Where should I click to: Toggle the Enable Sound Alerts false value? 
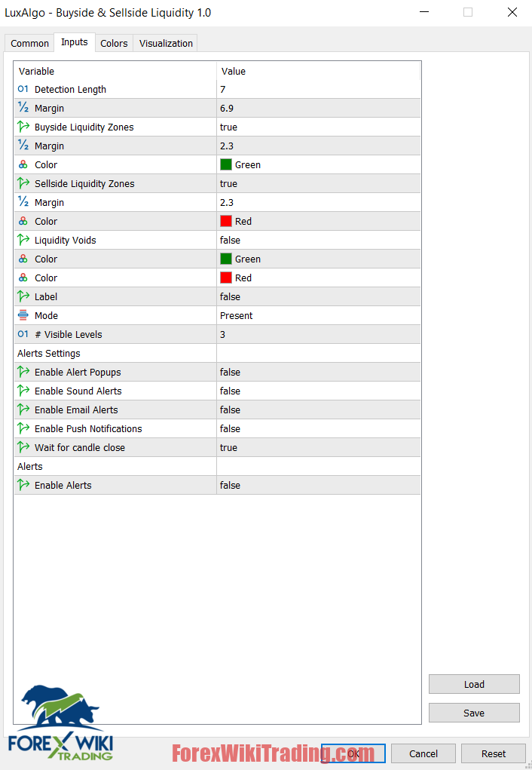tap(319, 391)
